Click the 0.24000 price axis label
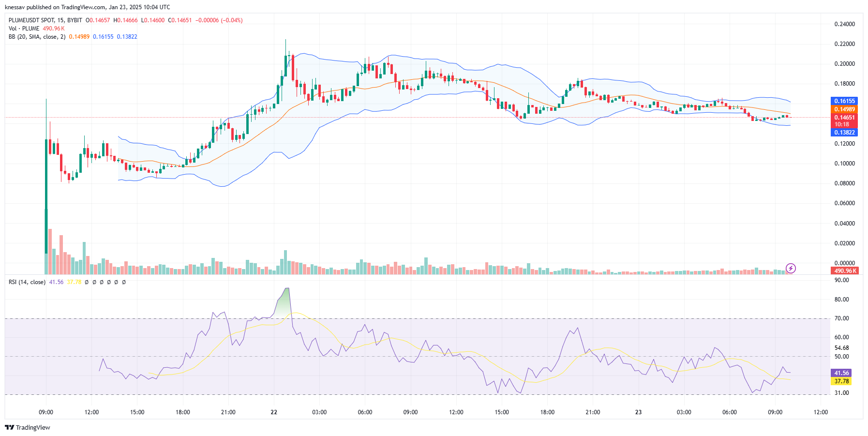 [845, 24]
